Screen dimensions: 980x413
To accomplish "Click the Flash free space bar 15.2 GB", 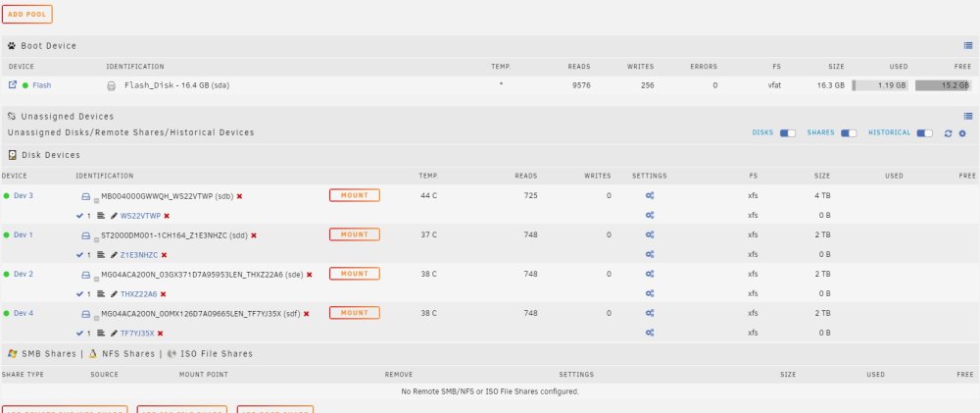I will click(944, 85).
